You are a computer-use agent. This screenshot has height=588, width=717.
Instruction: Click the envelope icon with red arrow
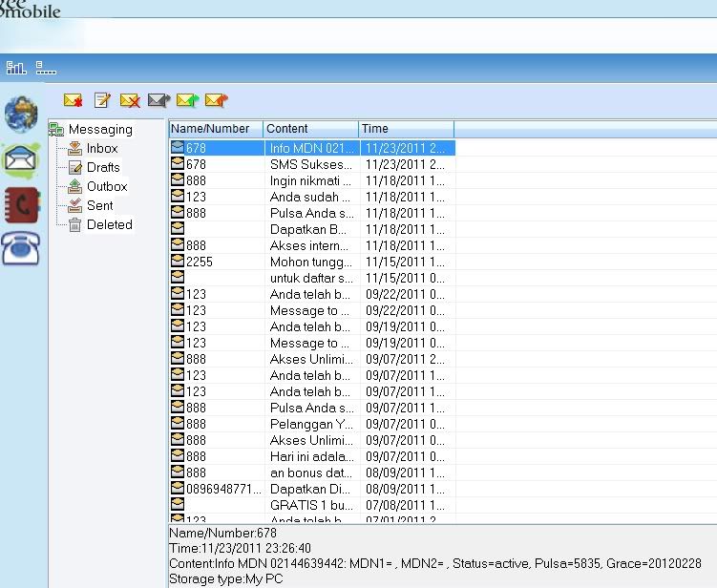(216, 100)
